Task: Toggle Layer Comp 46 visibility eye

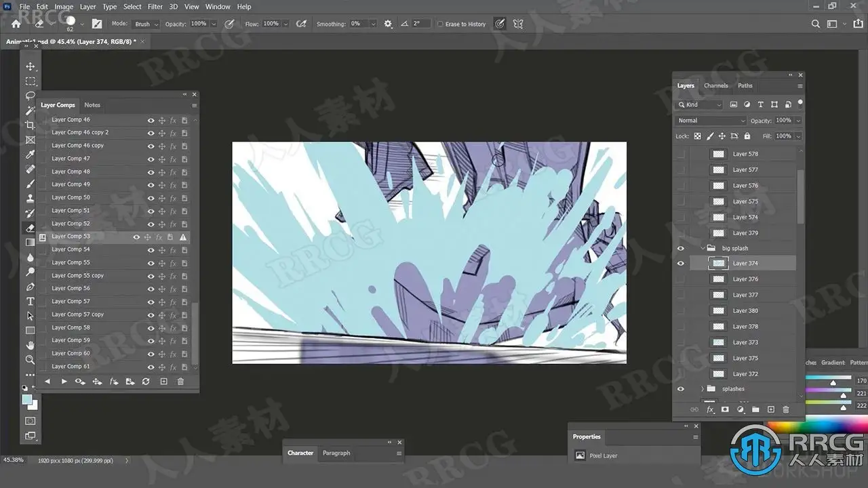Action: (x=151, y=120)
